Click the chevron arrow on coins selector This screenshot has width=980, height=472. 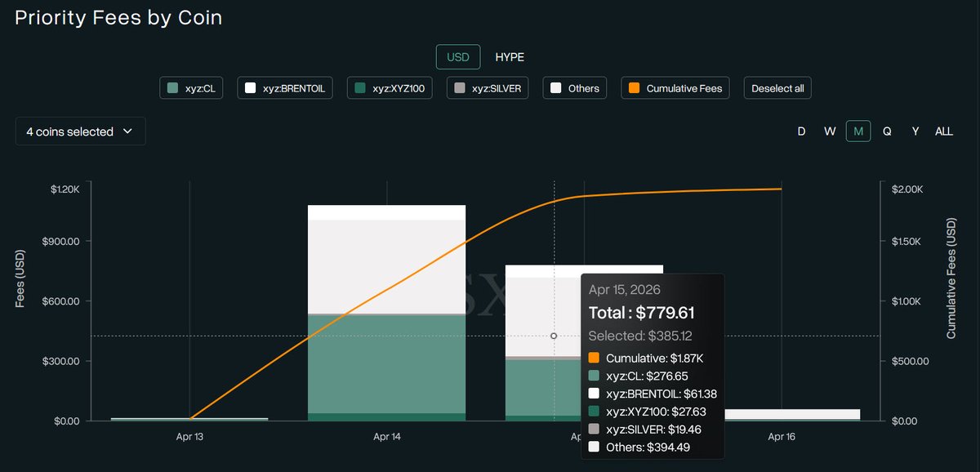(x=128, y=131)
